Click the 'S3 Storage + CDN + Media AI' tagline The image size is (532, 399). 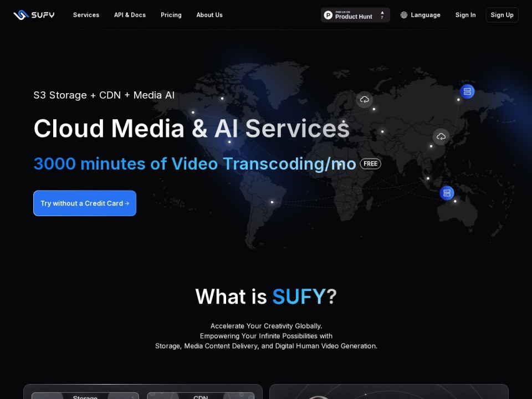click(x=104, y=95)
